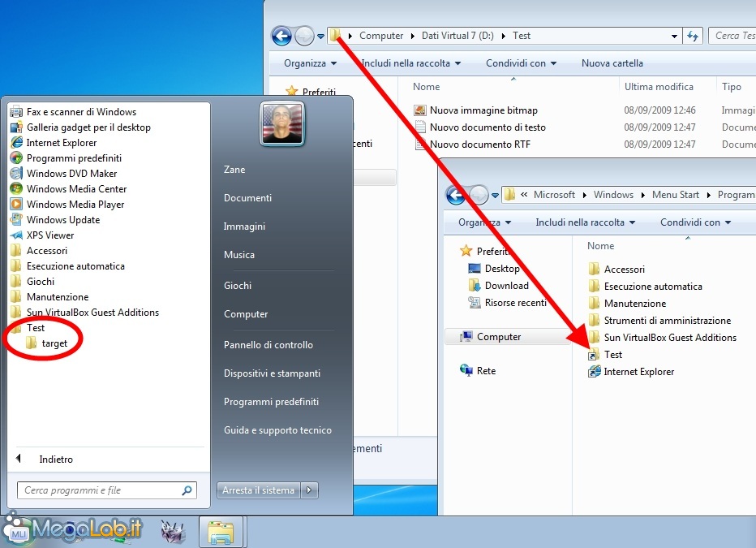Select Nuova immagine bitmap file
This screenshot has height=548, width=756.
(x=476, y=110)
